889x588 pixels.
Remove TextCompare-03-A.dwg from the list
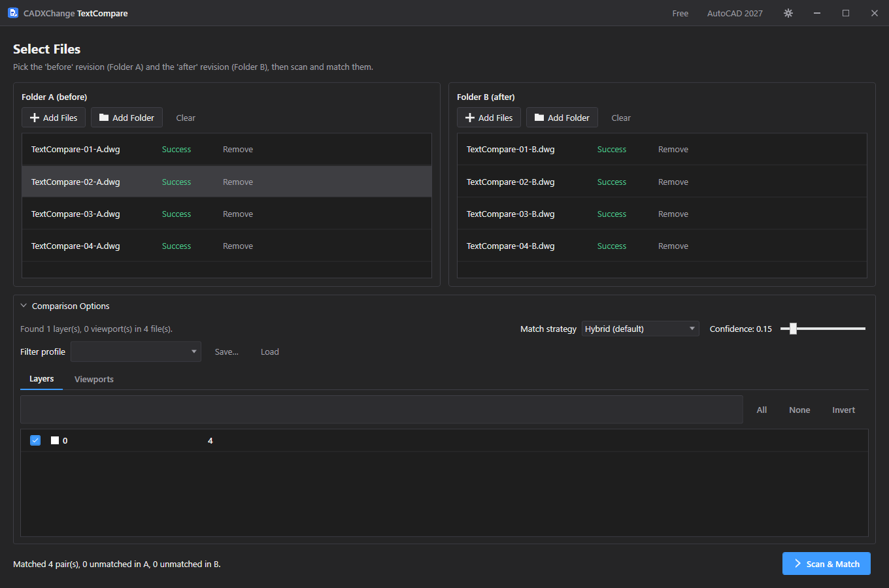tap(238, 214)
